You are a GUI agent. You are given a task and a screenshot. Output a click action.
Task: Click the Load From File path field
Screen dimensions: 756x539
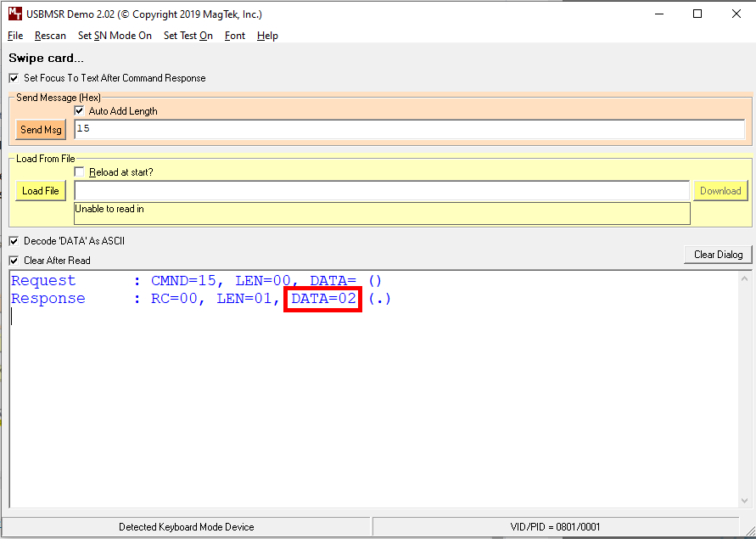(x=382, y=191)
